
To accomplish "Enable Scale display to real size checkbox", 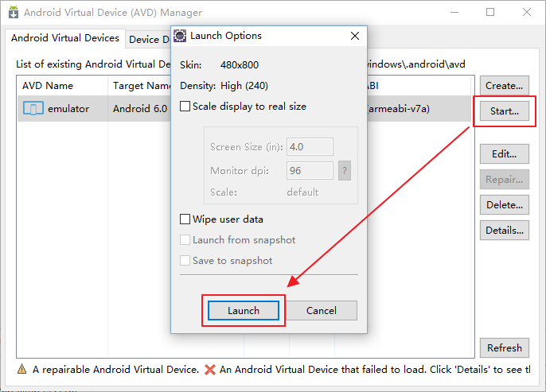I will pos(185,106).
